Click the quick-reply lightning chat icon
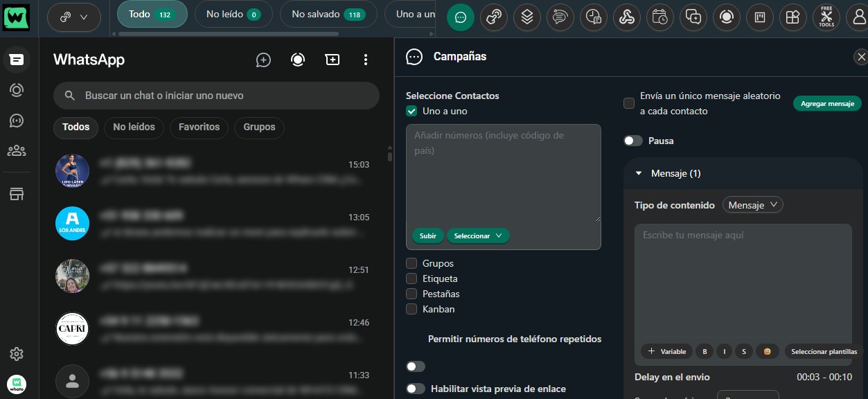This screenshot has width=868, height=399. [693, 17]
